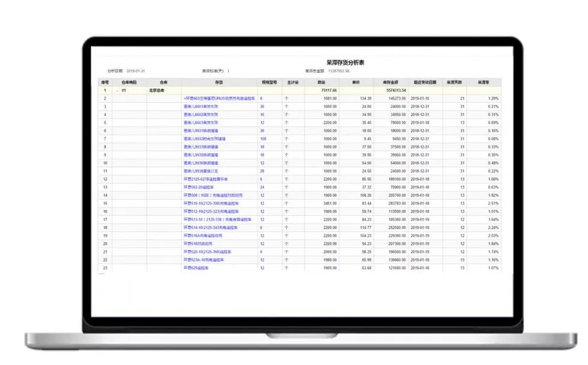
Task: Click the analysis date value 2019-01-31
Action: click(x=136, y=71)
